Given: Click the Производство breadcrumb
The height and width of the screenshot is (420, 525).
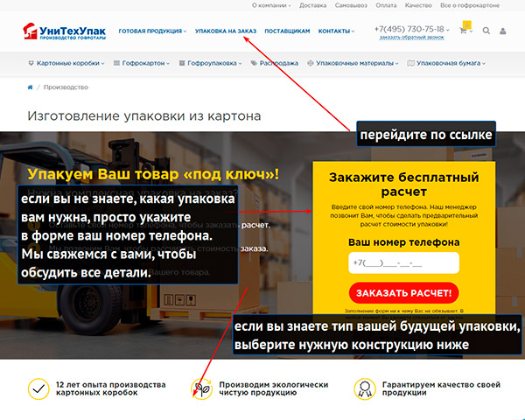Looking at the screenshot, I should point(66,87).
